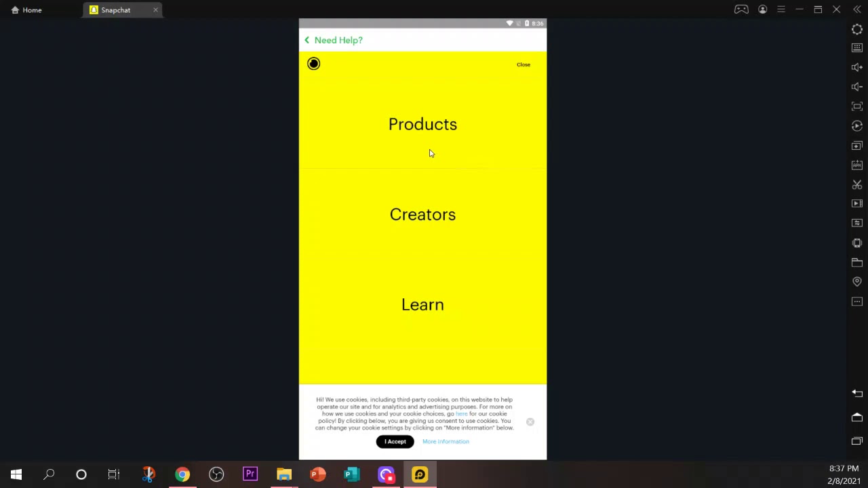Viewport: 868px width, 488px height.
Task: Open OBS Studio from taskbar
Action: [216, 474]
